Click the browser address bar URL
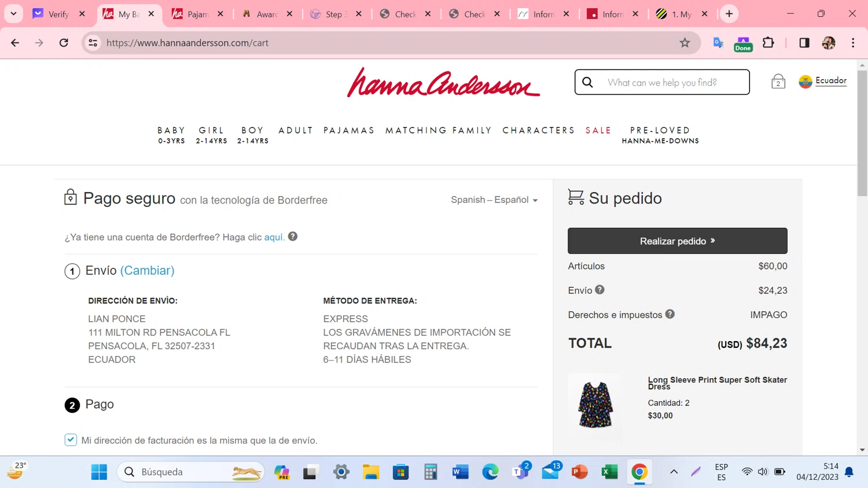The width and height of the screenshot is (868, 488). coord(187,43)
